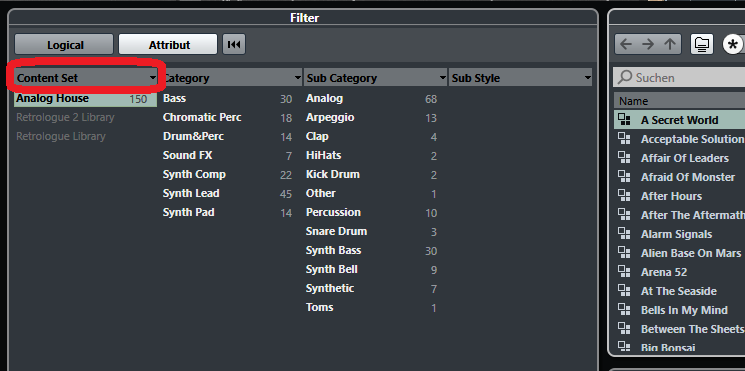Click the reset filter rewind icon
Viewport: 745px width, 371px height.
point(234,45)
